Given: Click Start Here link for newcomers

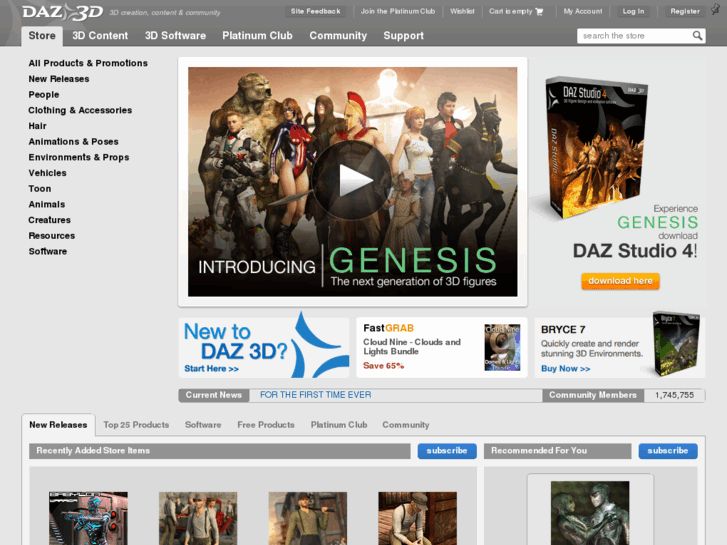Looking at the screenshot, I should pos(211,369).
